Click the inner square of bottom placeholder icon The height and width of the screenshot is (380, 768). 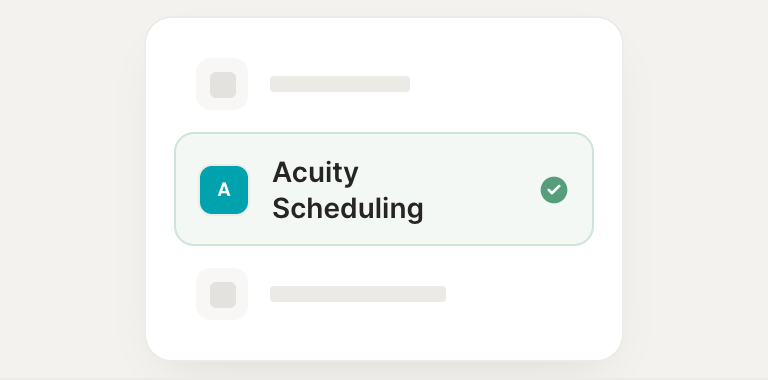[223, 295]
